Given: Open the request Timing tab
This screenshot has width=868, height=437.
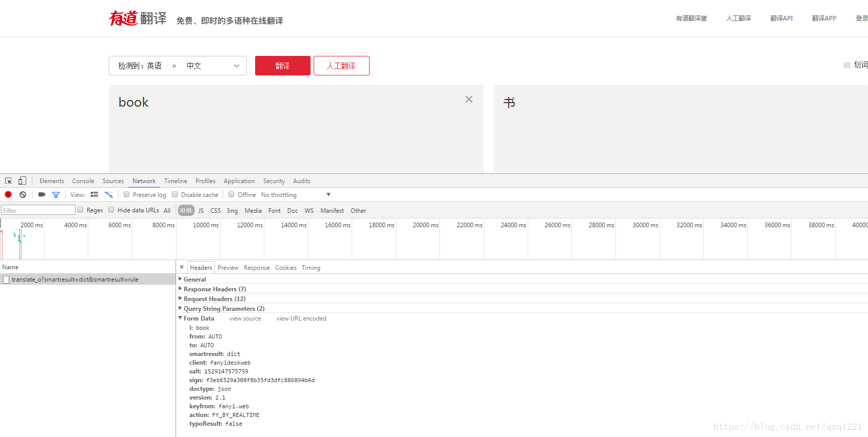Looking at the screenshot, I should click(x=311, y=268).
